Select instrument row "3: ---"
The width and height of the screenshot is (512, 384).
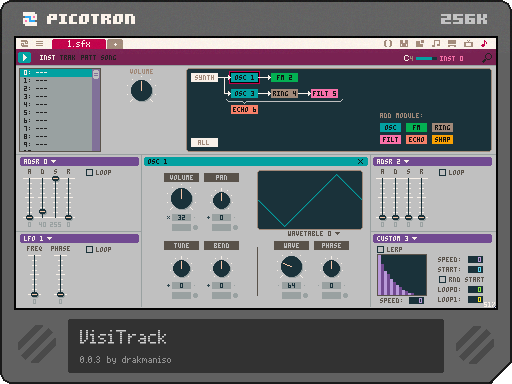(56, 96)
